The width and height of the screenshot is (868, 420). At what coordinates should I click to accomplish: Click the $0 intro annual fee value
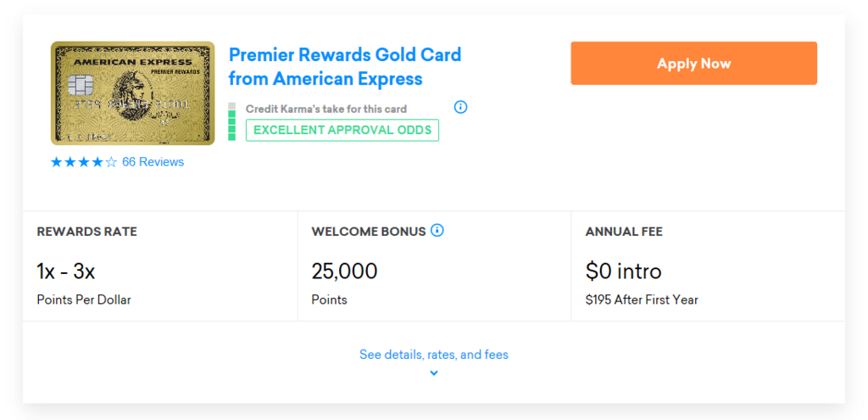(x=623, y=272)
